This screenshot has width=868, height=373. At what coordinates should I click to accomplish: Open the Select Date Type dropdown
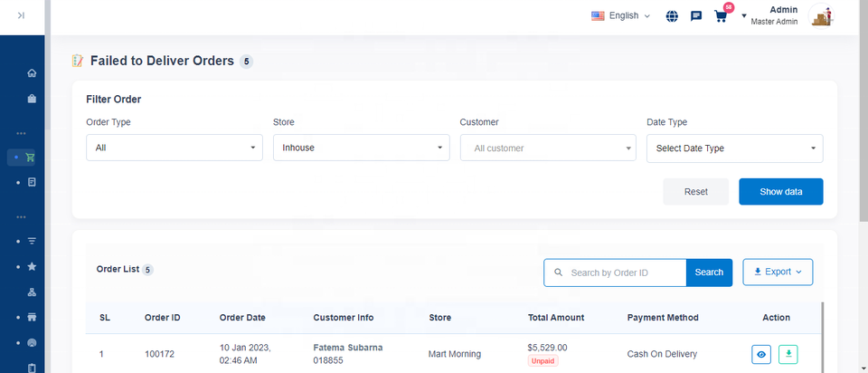pos(734,148)
